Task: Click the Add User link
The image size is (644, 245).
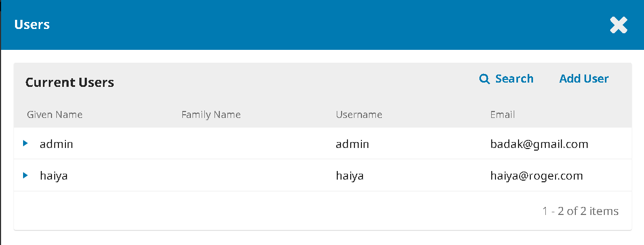Action: point(583,79)
